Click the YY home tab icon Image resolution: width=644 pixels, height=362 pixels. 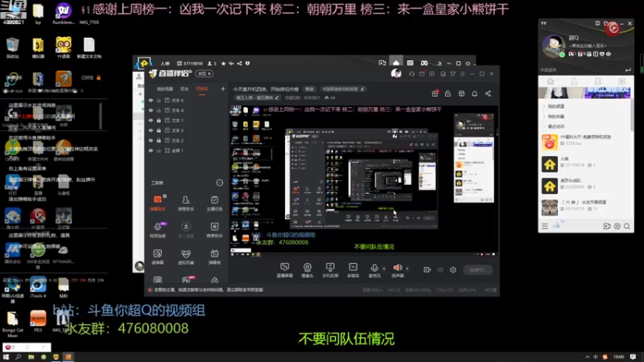click(550, 81)
